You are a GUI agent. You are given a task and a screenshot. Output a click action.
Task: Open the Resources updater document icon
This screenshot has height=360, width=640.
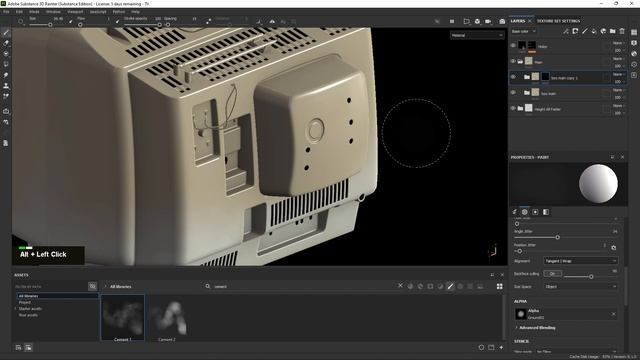pyautogui.click(x=6, y=143)
